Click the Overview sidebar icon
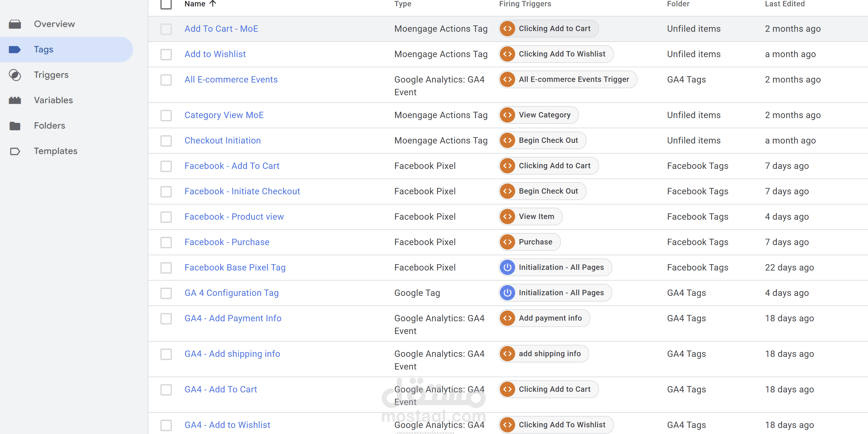 point(15,24)
